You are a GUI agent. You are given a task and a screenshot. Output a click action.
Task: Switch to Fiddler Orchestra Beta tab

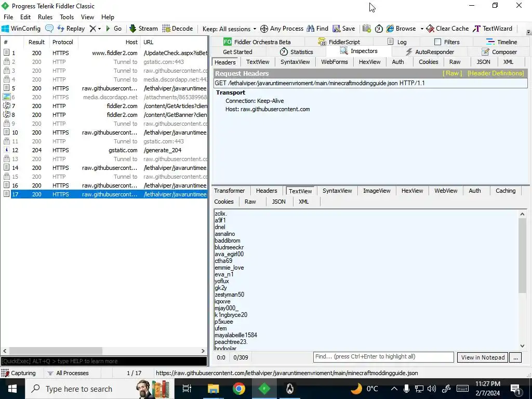coord(257,42)
